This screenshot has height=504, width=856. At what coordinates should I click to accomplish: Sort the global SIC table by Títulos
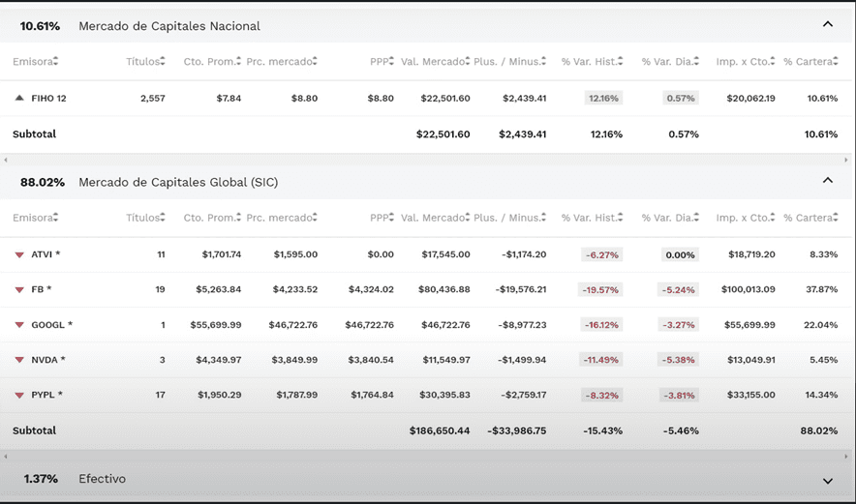146,219
